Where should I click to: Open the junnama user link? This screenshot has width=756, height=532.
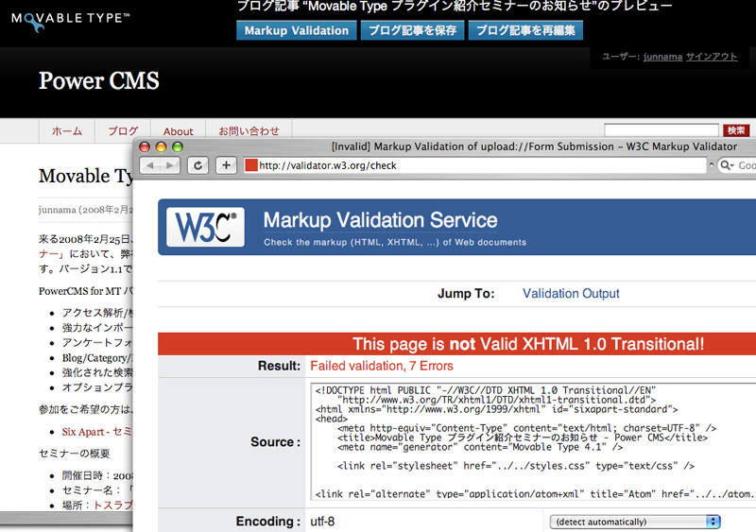(x=662, y=57)
